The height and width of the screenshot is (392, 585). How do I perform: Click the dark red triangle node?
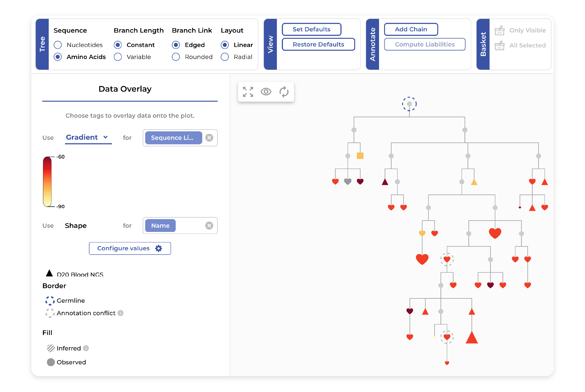pos(385,182)
